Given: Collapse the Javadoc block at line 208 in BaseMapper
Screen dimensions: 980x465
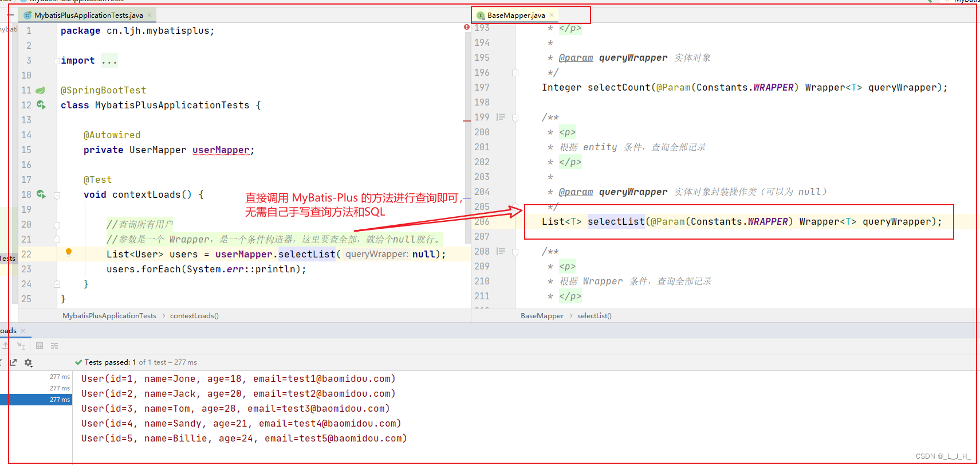Looking at the screenshot, I should [x=515, y=252].
